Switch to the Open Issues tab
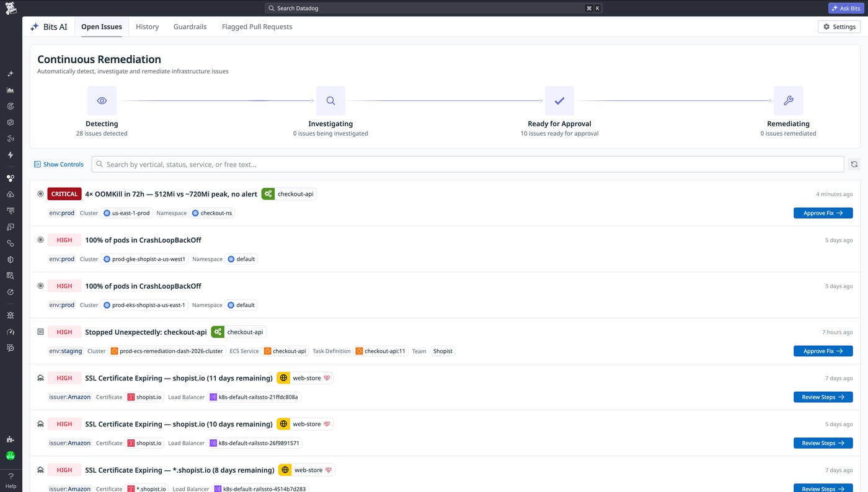 (x=102, y=27)
